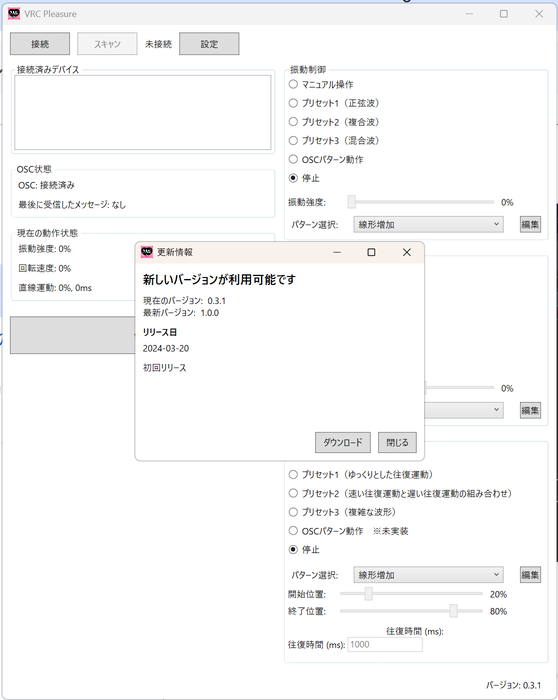This screenshot has width=558, height=700.
Task: Select OSCパターン動作 radio under 振動制御
Action: point(293,159)
